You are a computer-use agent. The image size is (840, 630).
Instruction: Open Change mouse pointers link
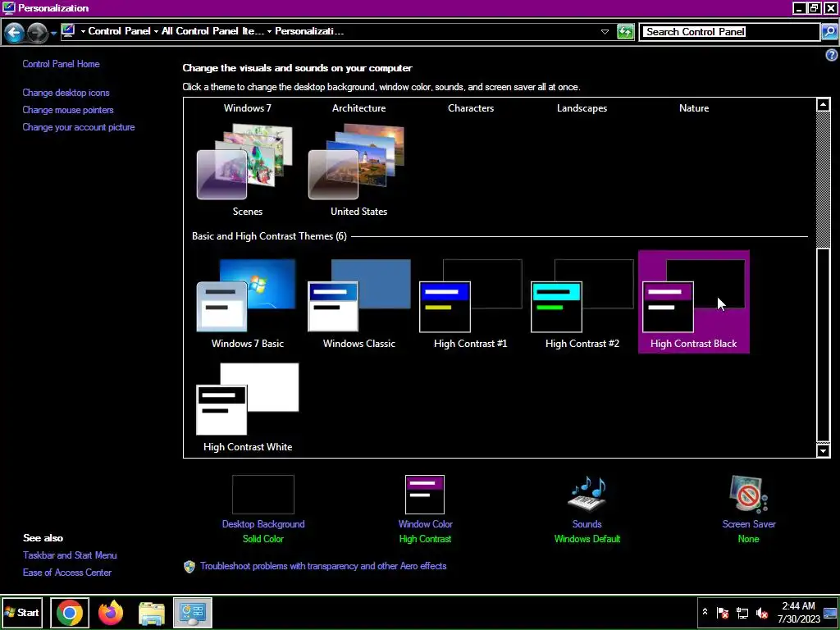point(68,110)
